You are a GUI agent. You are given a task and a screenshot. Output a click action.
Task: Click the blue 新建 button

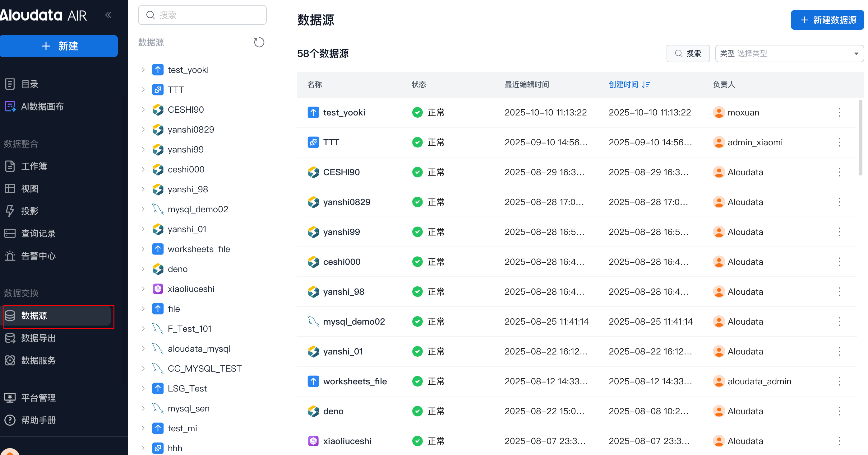[59, 46]
